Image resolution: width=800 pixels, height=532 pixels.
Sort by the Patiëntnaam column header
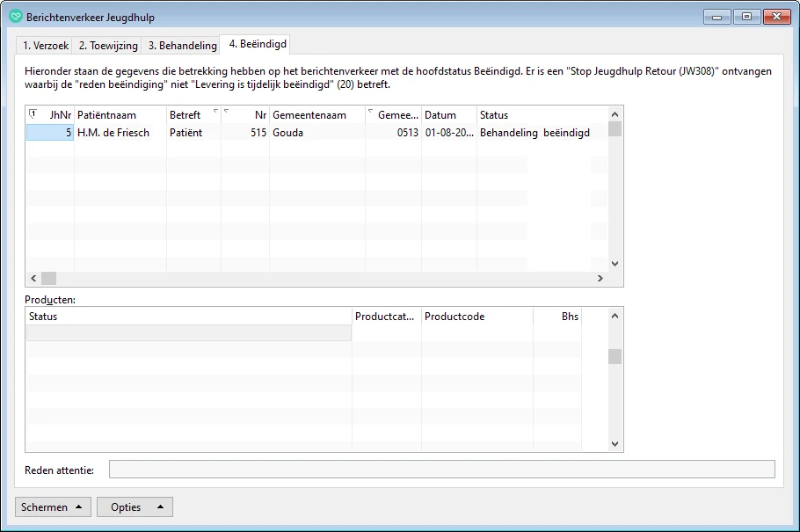click(120, 115)
